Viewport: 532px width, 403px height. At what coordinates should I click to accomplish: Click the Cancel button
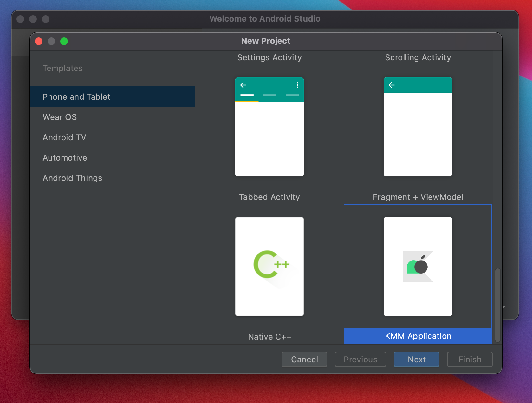304,359
